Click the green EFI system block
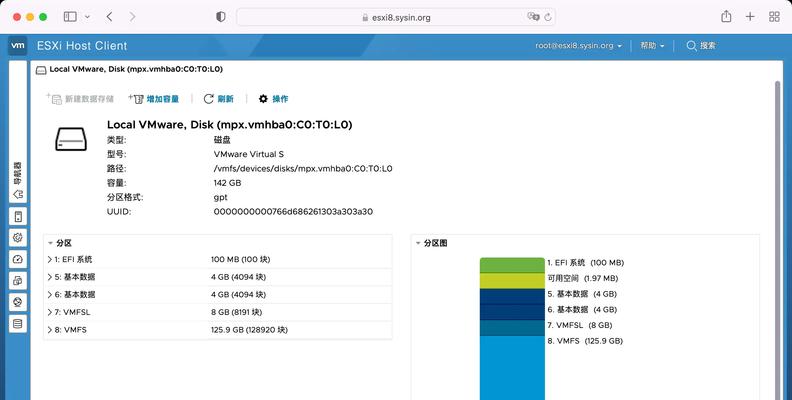This screenshot has width=792, height=400. coord(512,265)
